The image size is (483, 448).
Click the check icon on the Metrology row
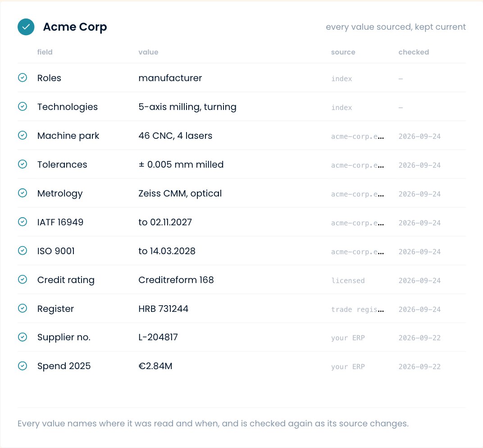(23, 193)
